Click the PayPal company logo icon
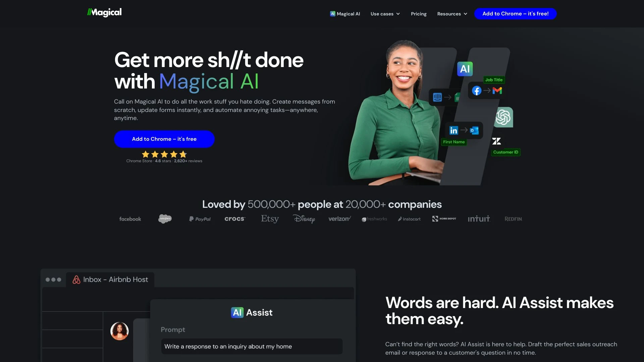This screenshot has height=362, width=644. (199, 219)
